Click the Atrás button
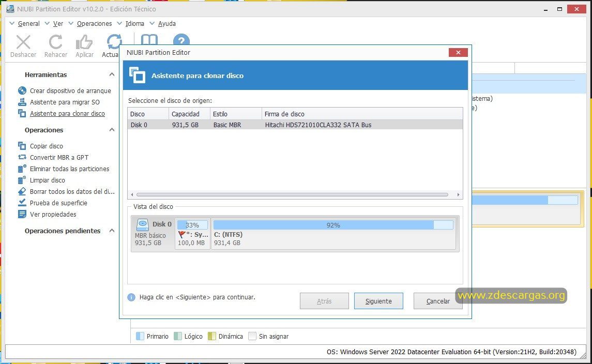Viewport: 592px width, 364px height. click(x=324, y=301)
